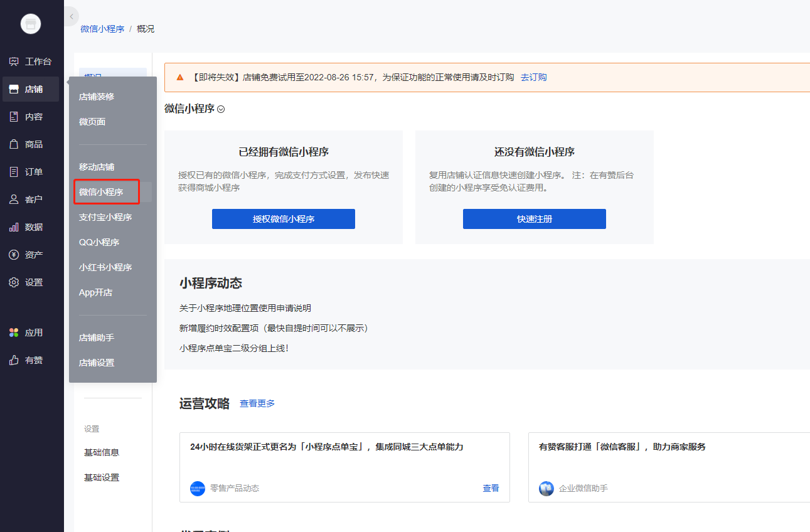The image size is (810, 532).
Task: Open 工作台 workbench icon in sidebar
Action: pyautogui.click(x=14, y=61)
